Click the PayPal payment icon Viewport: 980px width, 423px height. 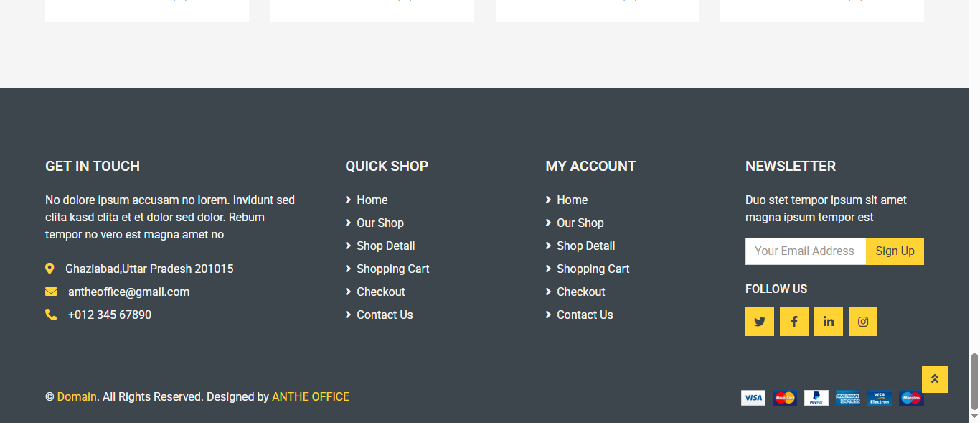(x=816, y=398)
